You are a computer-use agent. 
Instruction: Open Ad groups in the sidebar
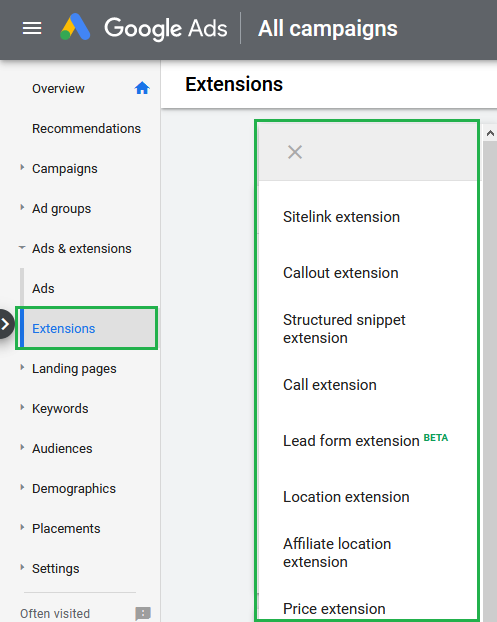point(61,209)
